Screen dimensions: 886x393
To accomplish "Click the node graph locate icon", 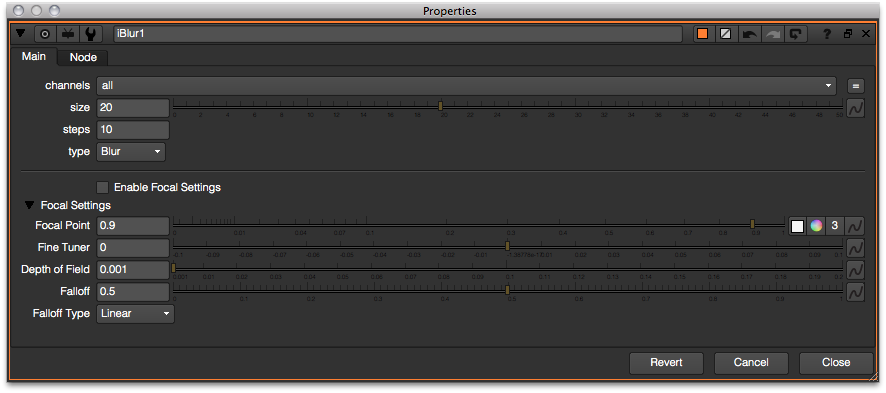I will click(68, 34).
